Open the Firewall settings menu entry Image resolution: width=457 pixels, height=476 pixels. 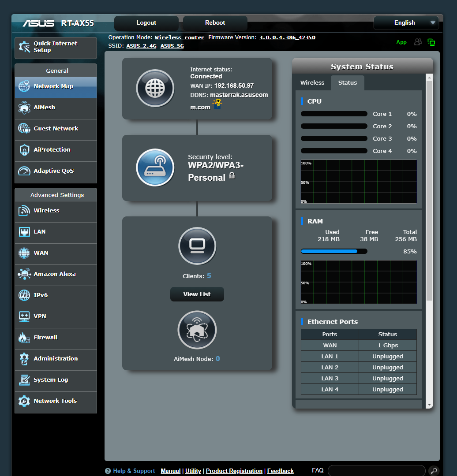[56, 338]
